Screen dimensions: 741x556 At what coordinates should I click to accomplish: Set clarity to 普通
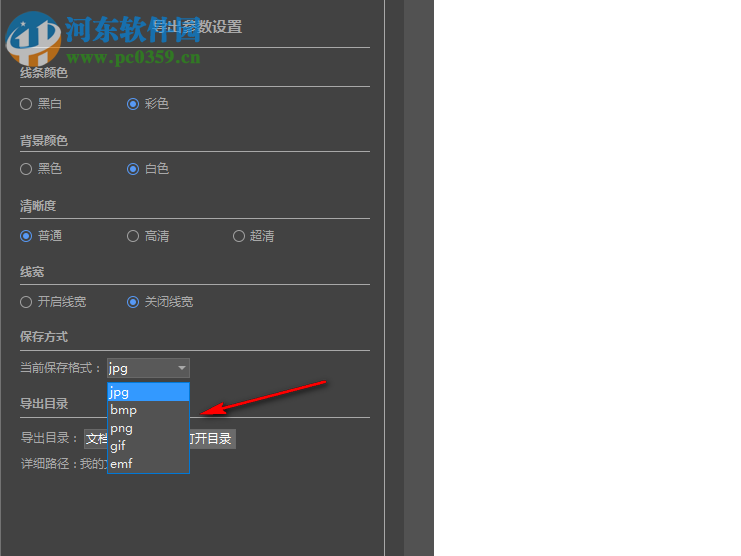pos(26,236)
